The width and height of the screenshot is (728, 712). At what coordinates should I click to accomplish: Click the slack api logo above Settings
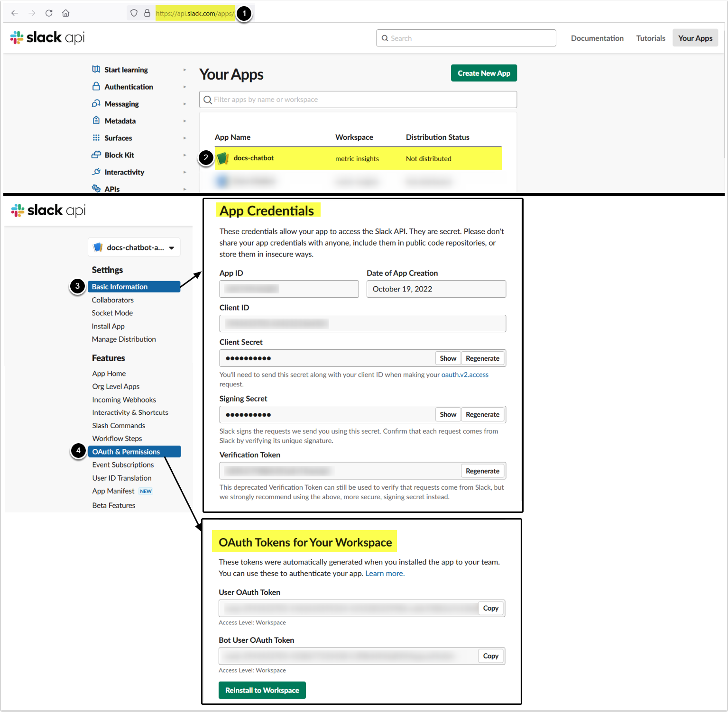(48, 210)
